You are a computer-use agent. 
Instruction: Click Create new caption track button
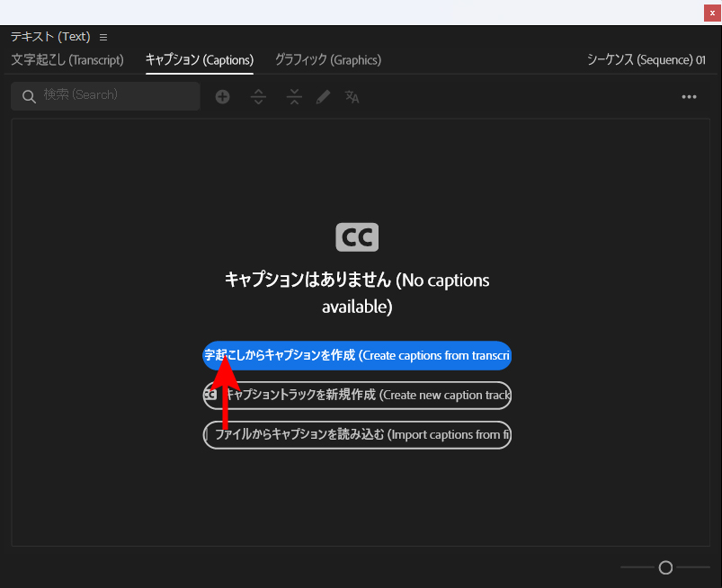click(x=357, y=395)
